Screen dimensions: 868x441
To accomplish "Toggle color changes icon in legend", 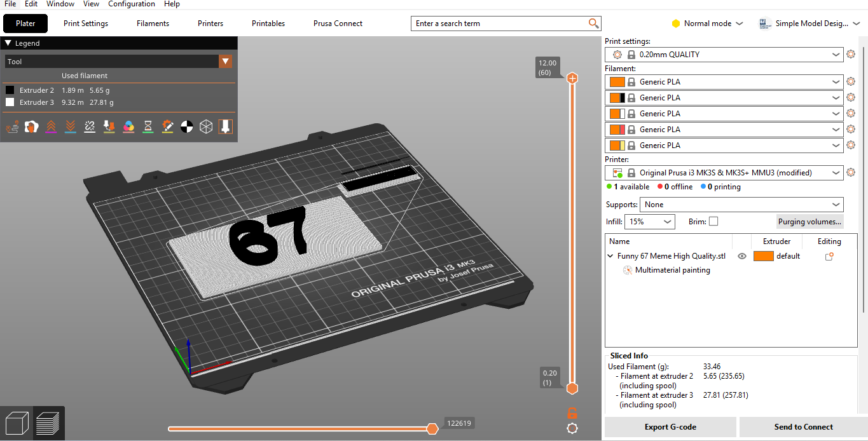I will 128,126.
